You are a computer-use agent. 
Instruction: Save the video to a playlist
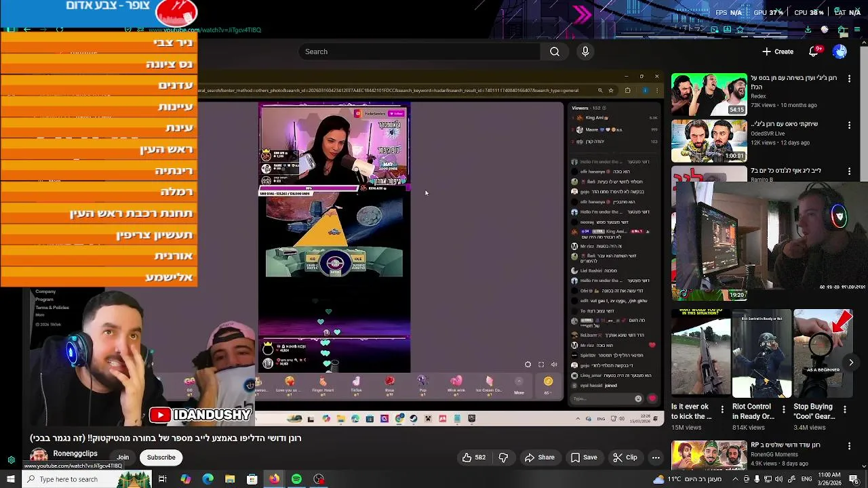[583, 457]
